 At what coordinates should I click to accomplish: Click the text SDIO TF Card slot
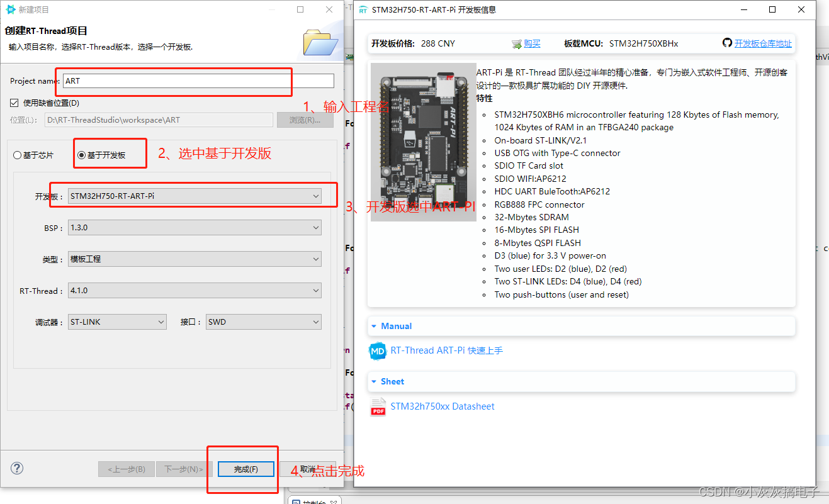[529, 166]
